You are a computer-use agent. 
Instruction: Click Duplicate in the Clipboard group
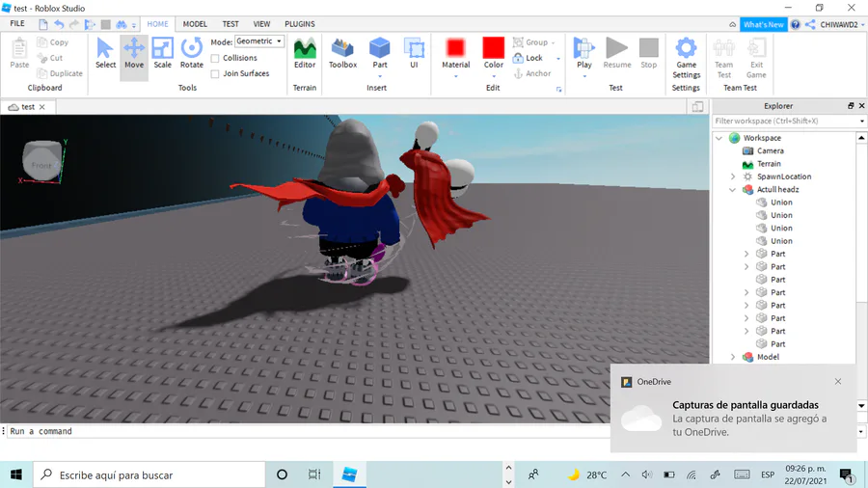(x=60, y=73)
